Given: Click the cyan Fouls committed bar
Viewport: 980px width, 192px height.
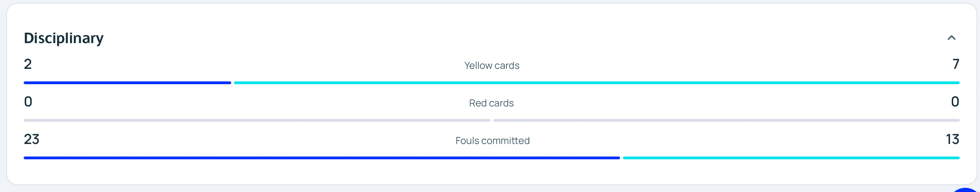Looking at the screenshot, I should [x=791, y=158].
